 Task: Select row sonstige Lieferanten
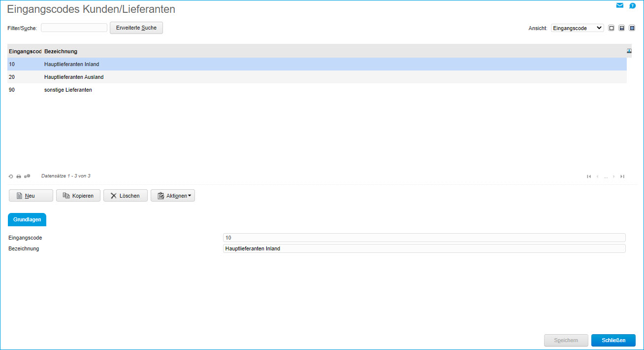point(317,90)
